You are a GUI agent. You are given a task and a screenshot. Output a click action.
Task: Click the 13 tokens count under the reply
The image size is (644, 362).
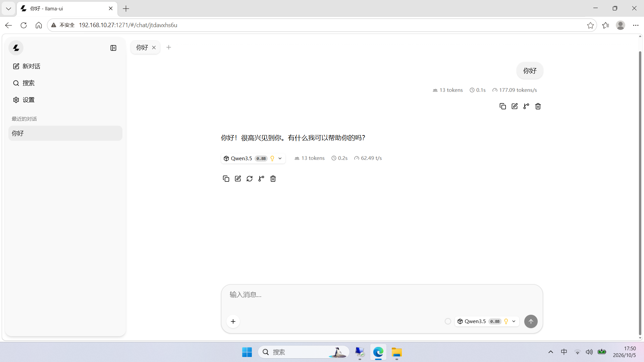(310, 158)
